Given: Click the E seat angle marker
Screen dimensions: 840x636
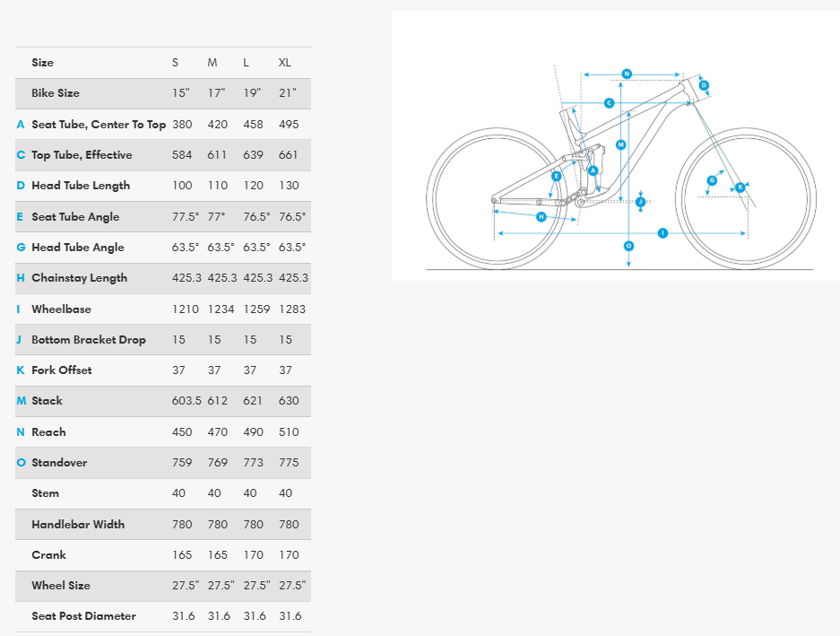Looking at the screenshot, I should coord(556,177).
